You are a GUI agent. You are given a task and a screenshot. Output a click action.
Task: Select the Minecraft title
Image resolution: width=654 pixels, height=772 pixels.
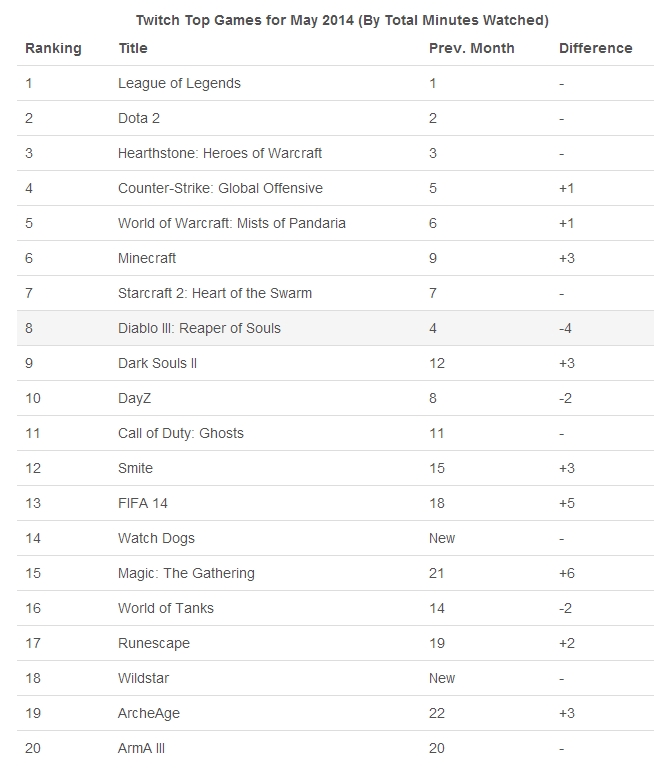147,258
